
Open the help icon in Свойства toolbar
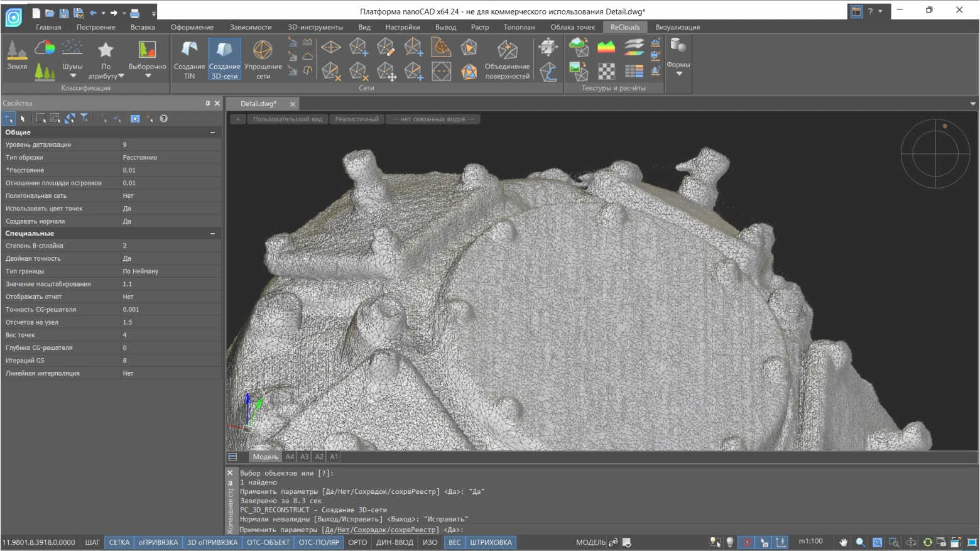coord(164,119)
